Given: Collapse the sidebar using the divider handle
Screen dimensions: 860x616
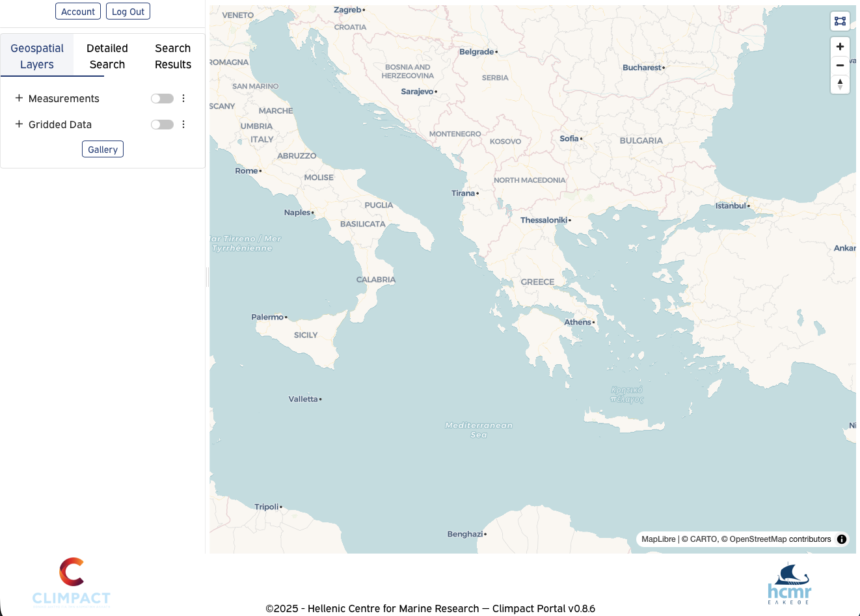Looking at the screenshot, I should 207,277.
